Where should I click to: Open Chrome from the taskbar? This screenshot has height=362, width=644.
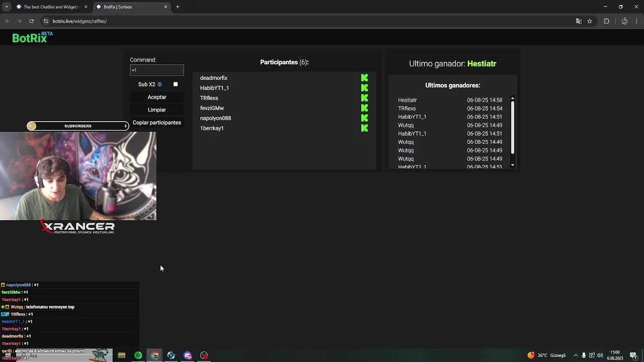pyautogui.click(x=155, y=355)
